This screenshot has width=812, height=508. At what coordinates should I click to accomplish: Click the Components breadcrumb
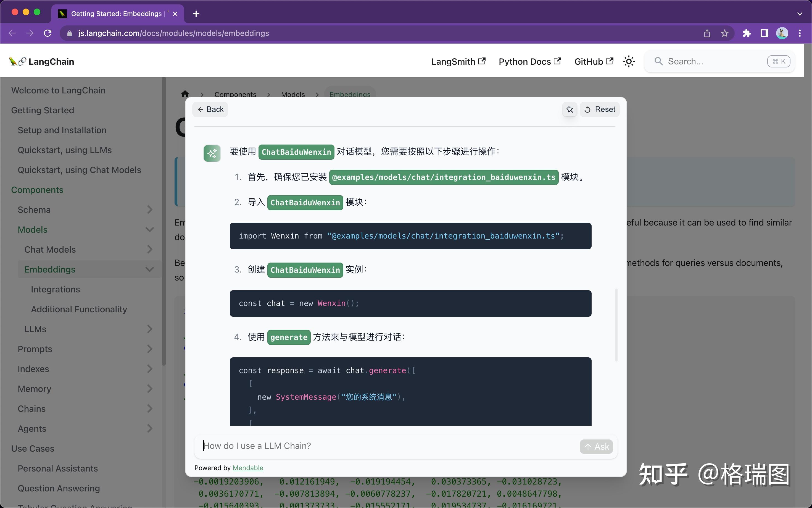(x=235, y=94)
